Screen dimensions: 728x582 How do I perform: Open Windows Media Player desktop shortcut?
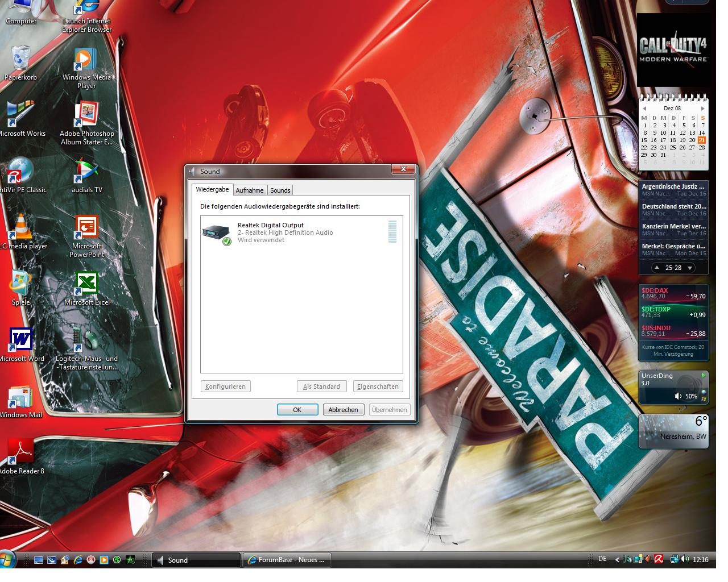(86, 68)
